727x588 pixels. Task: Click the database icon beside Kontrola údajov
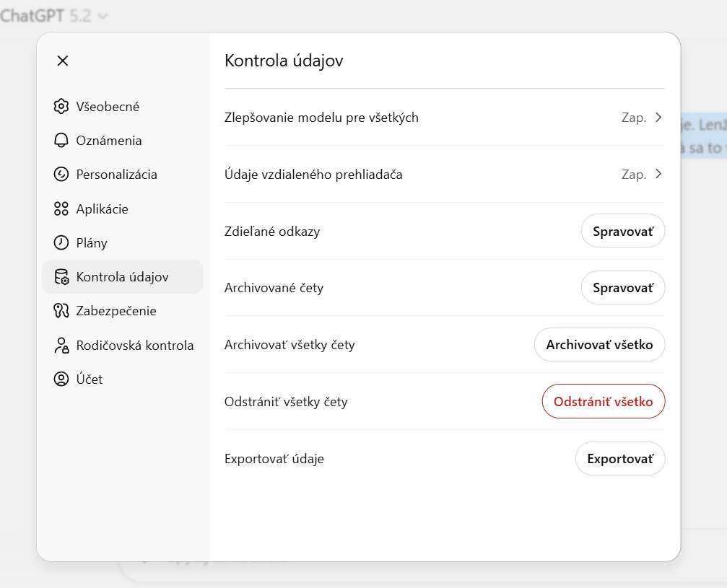tap(61, 276)
